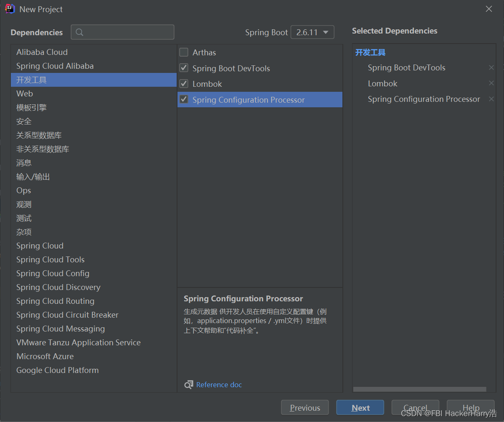Select the 关系型数据库 category
This screenshot has width=504, height=422.
point(94,135)
